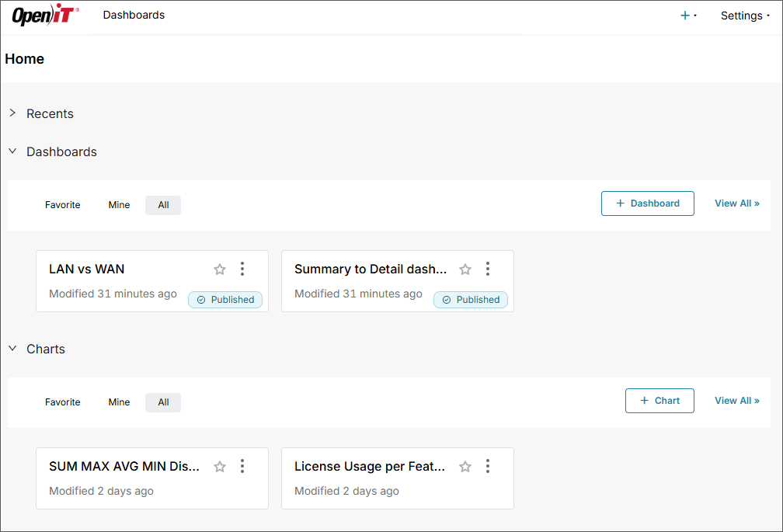The image size is (783, 532).
Task: Click Dashboards section label text
Action: click(61, 151)
